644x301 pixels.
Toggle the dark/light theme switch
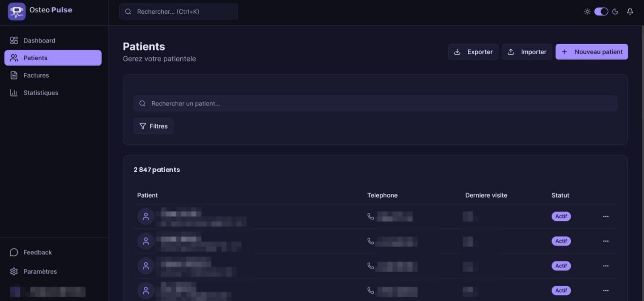pyautogui.click(x=601, y=12)
